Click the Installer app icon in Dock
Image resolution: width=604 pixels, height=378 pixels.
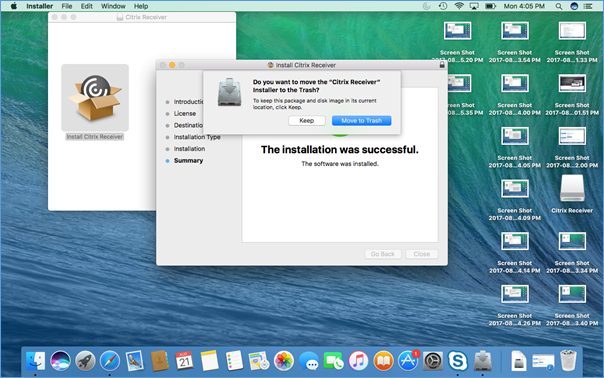pos(482,361)
